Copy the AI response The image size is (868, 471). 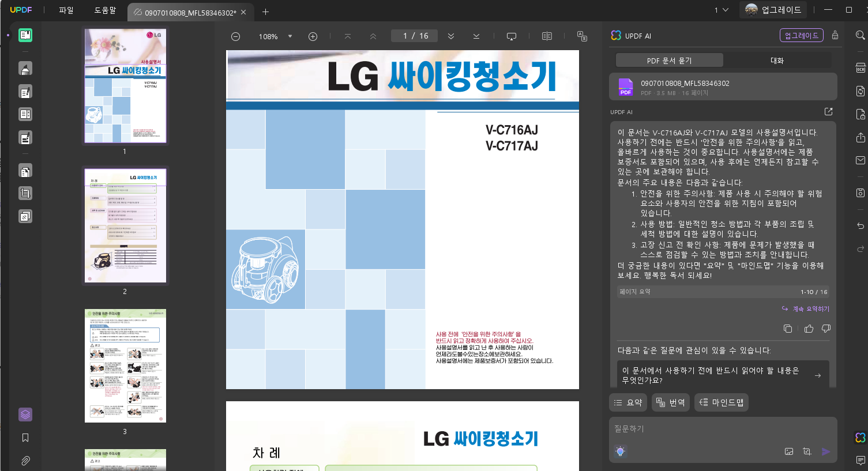(x=788, y=329)
